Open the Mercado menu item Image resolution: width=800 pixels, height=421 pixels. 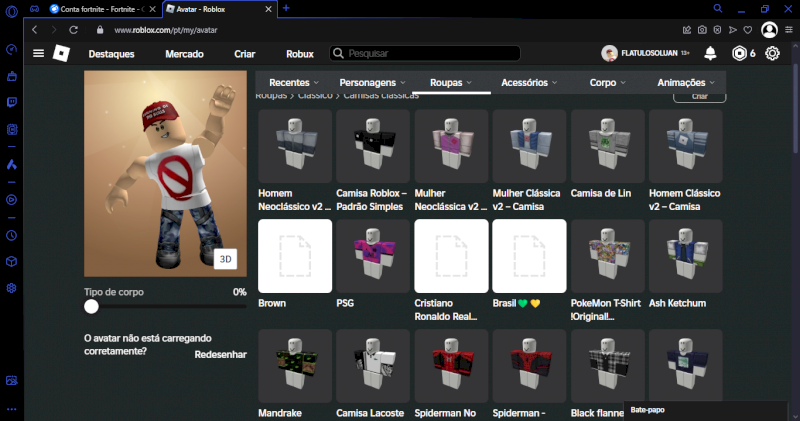pyautogui.click(x=184, y=53)
